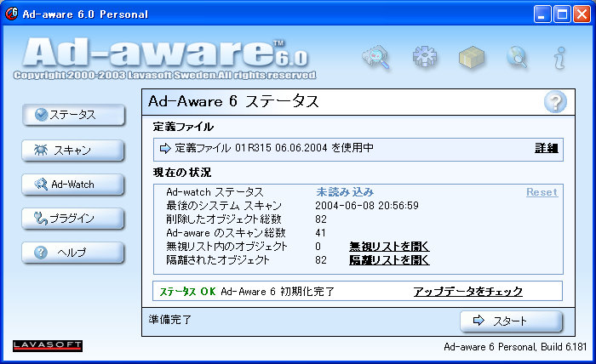596x364 pixels.
Task: Click the round question mark help icon
Action: 555,103
